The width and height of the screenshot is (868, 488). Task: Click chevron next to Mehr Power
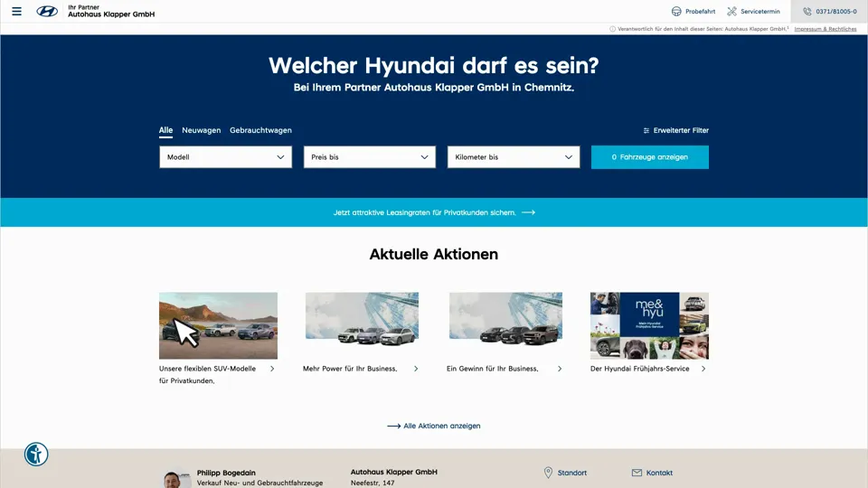416,369
